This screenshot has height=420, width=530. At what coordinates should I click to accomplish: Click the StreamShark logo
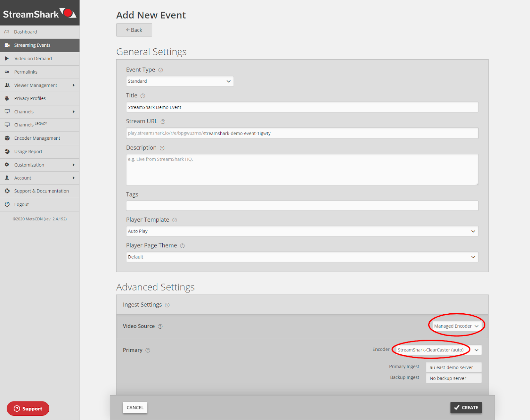40,13
